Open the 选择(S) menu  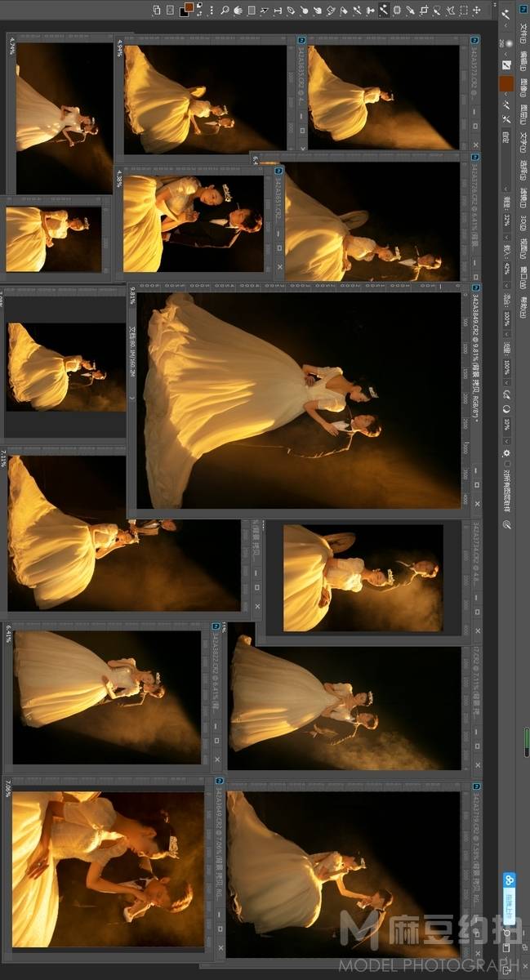pos(523,171)
